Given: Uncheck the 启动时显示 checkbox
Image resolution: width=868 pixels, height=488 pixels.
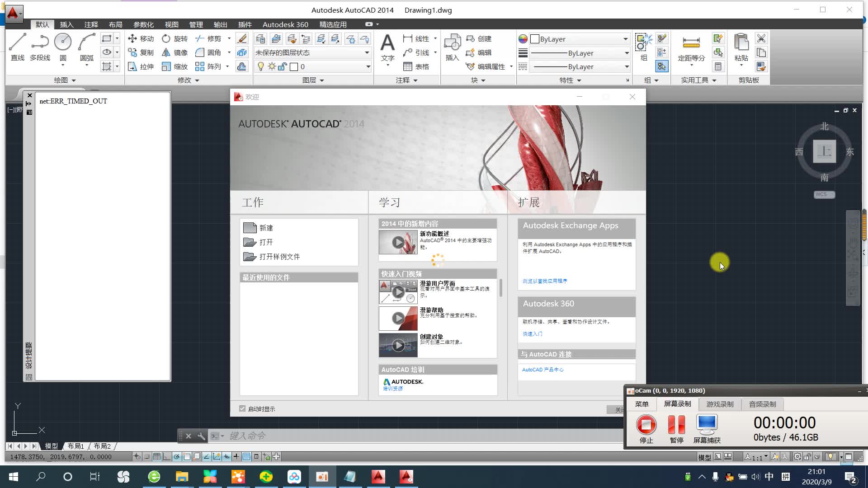Looking at the screenshot, I should pos(242,408).
